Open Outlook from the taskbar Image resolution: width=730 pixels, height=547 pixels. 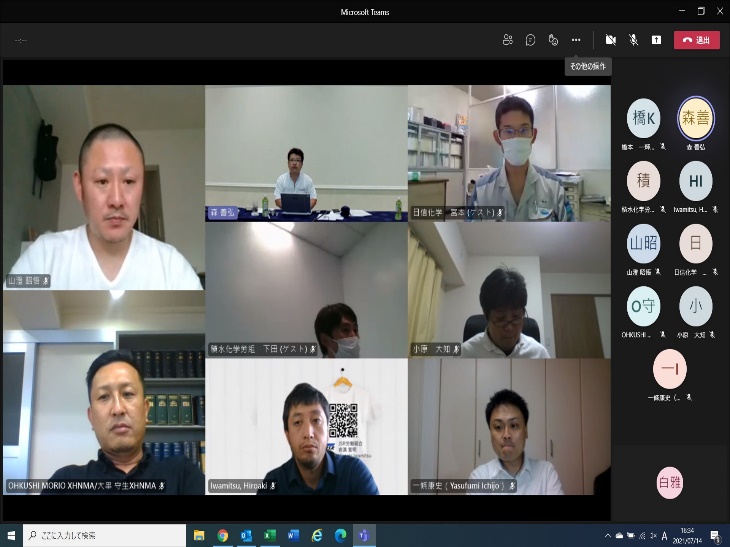click(246, 535)
